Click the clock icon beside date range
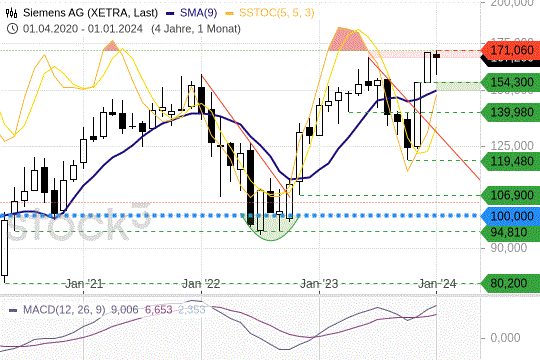 [x=12, y=29]
